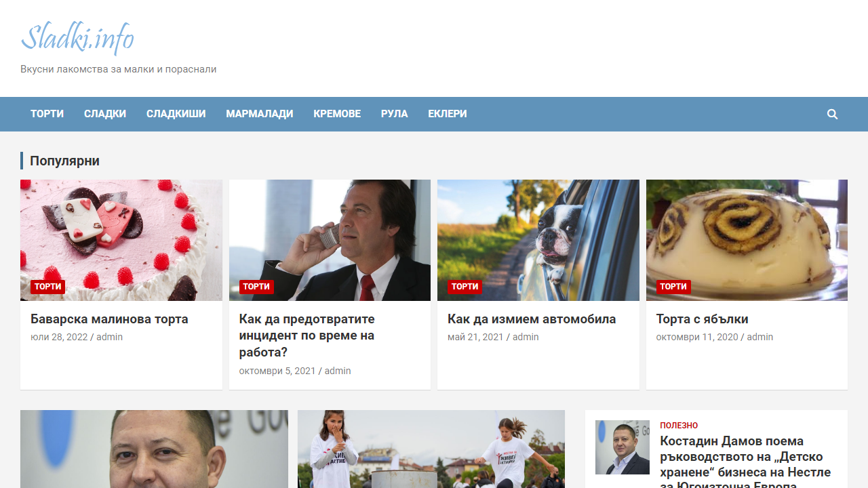Read the article Баварска малинова торта
Viewport: 868px width, 488px height.
tap(109, 319)
